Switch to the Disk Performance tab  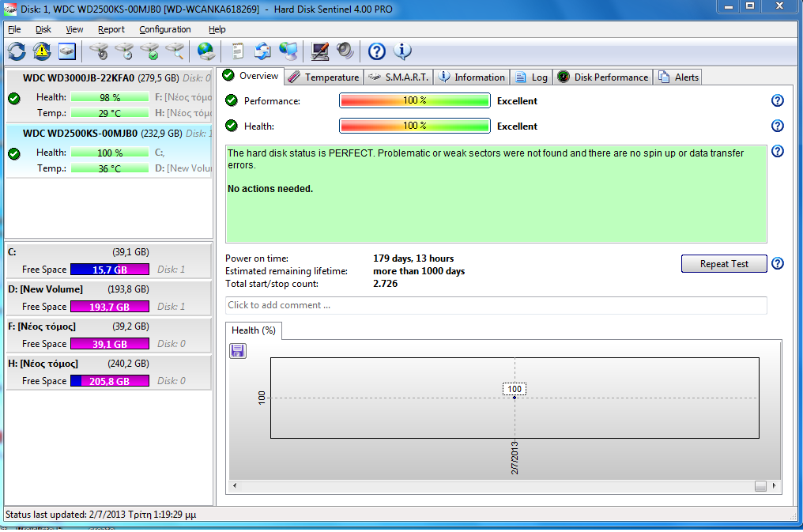pos(603,77)
